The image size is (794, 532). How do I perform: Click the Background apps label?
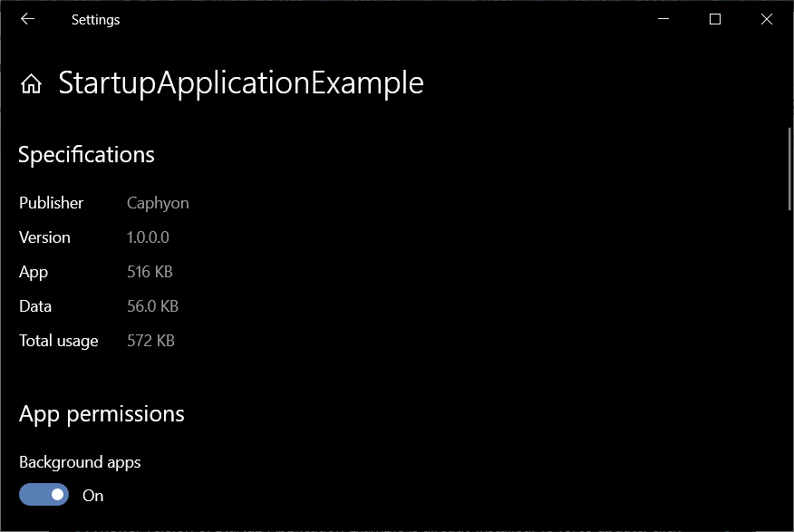pos(80,462)
